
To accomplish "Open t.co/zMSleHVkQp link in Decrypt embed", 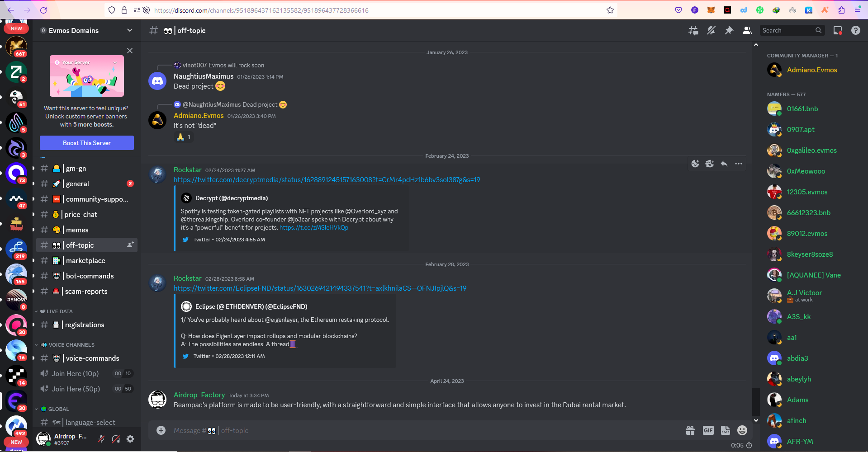I will tap(314, 228).
